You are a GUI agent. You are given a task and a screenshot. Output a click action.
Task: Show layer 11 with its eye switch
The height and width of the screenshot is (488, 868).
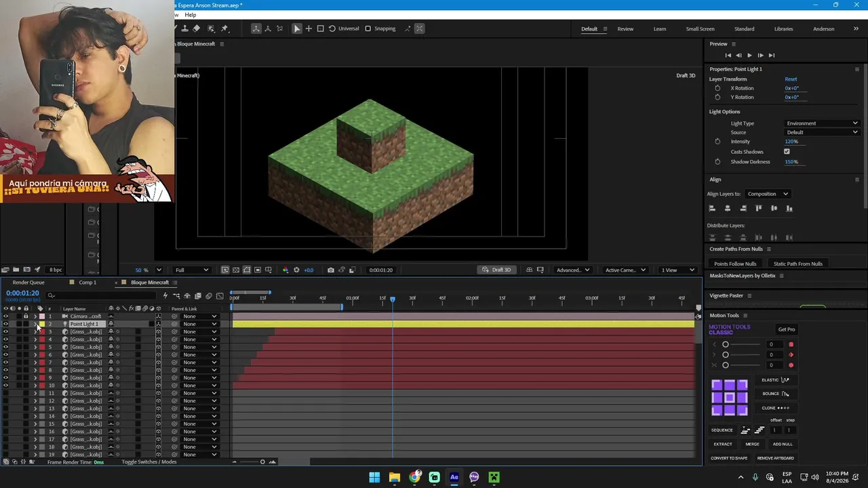click(5, 393)
